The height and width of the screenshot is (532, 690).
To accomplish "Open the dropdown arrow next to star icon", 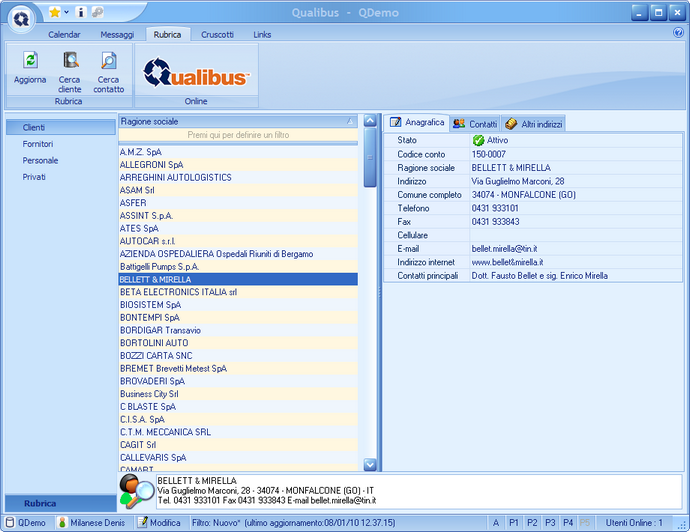I will [66, 12].
